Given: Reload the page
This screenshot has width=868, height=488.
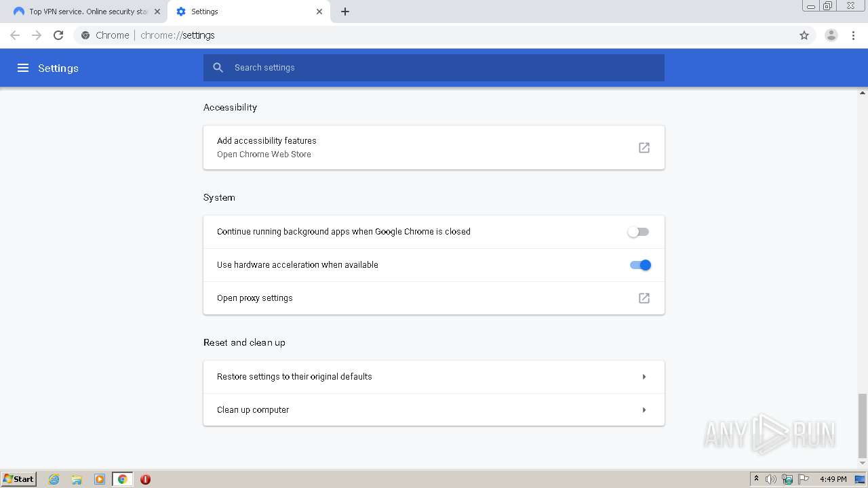Looking at the screenshot, I should [x=58, y=35].
